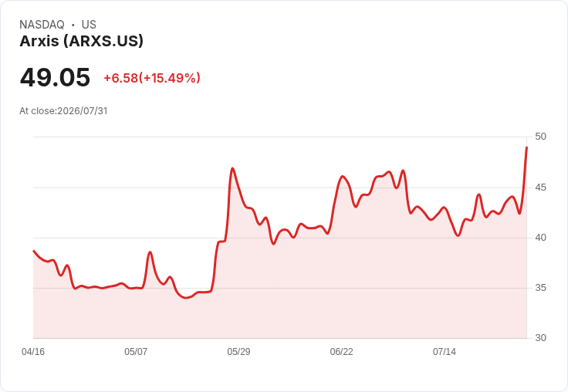
Task: Click the 30 value on price axis
Action: point(540,338)
